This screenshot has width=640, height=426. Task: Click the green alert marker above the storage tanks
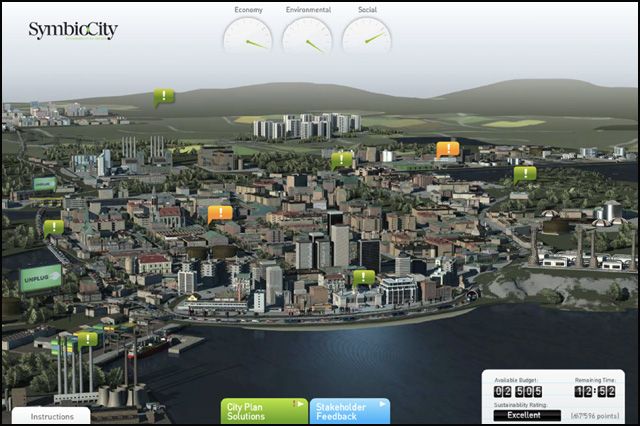pyautogui.click(x=524, y=173)
